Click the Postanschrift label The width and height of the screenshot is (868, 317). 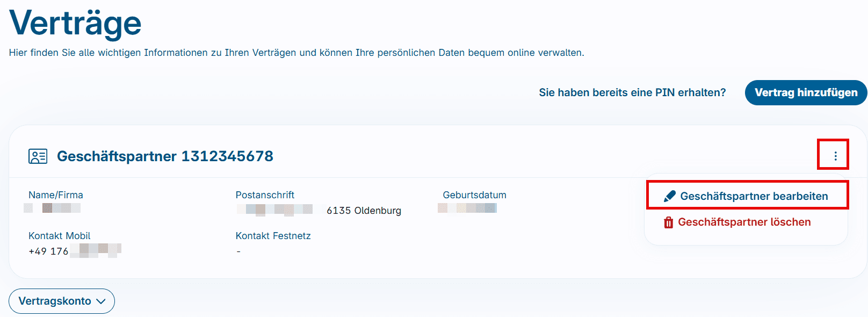click(265, 195)
